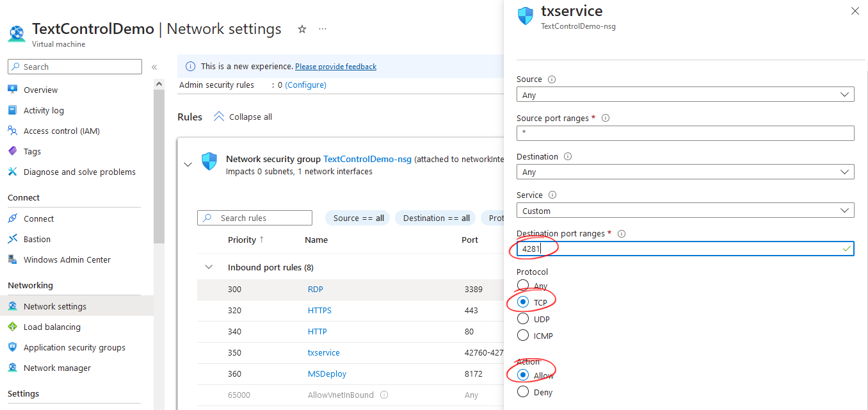Click the AllowVnetInBound rule name
This screenshot has width=868, height=410.
[x=342, y=395]
